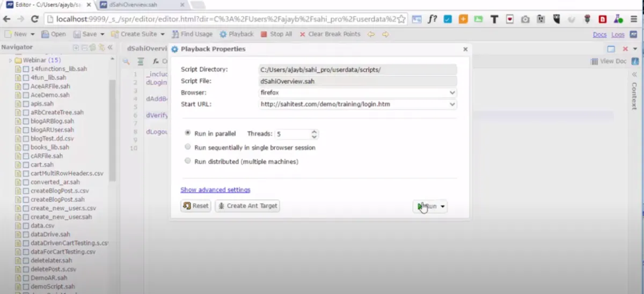Open the Save dropdown arrow
The width and height of the screenshot is (644, 294).
coord(102,34)
